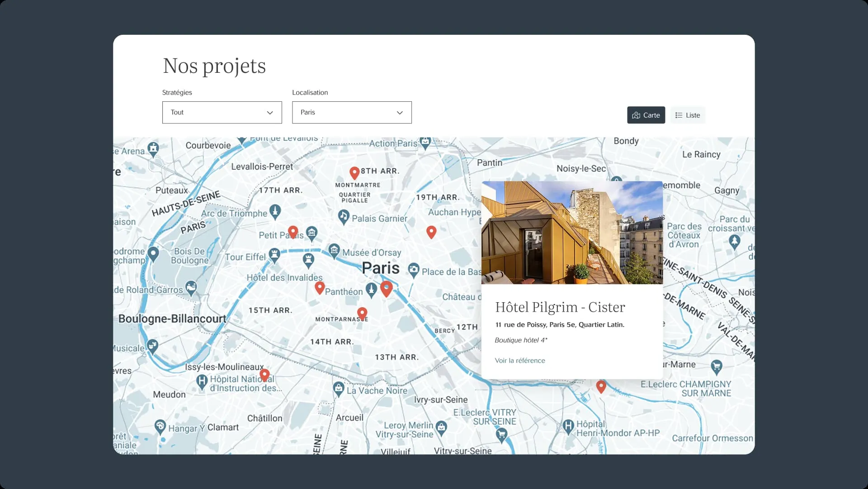The height and width of the screenshot is (489, 868).
Task: Select the red pin near Issy-les-Moulineaux
Action: click(x=264, y=375)
